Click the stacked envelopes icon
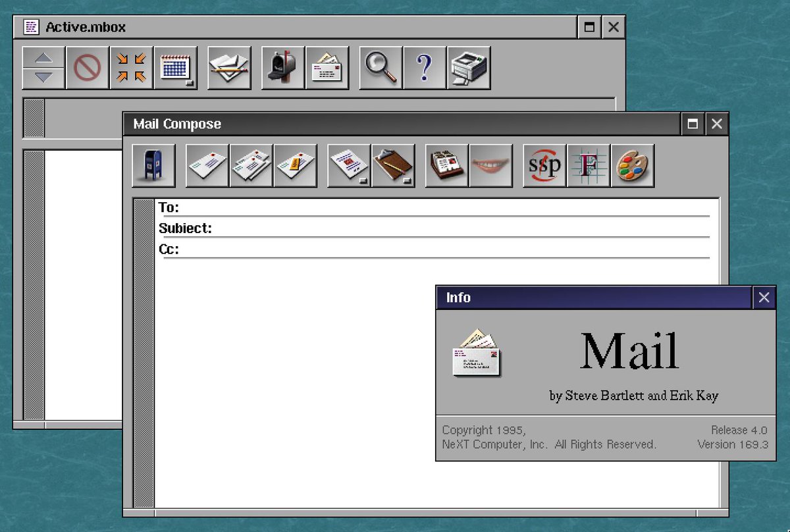Screen dimensions: 790x532 (251, 166)
